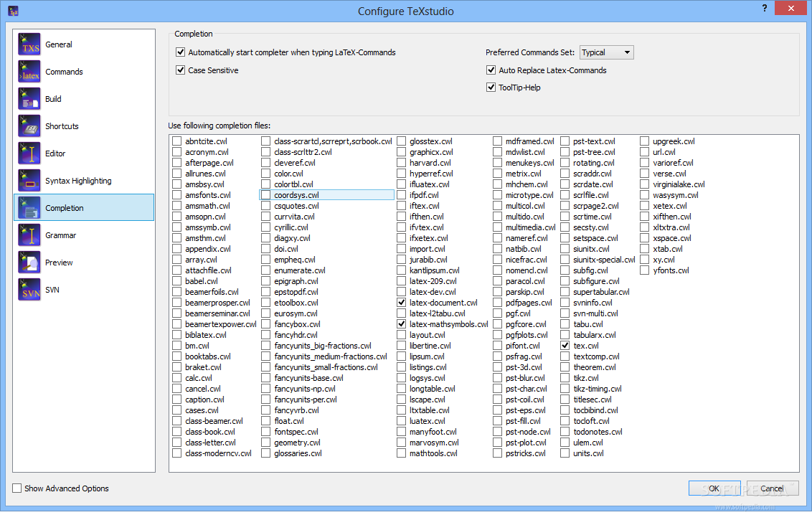Image resolution: width=812 pixels, height=520 pixels.
Task: Enable the natbib.cwl completion file
Action: [x=498, y=249]
